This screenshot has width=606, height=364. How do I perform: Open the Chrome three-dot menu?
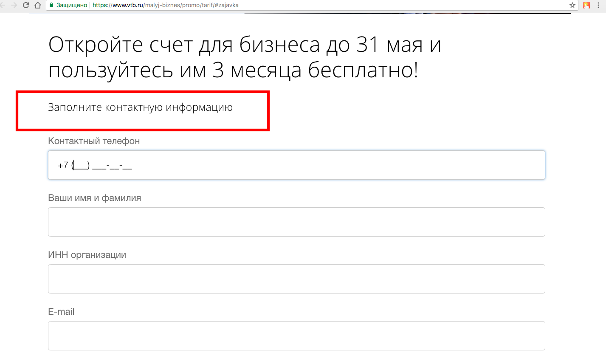click(x=599, y=5)
